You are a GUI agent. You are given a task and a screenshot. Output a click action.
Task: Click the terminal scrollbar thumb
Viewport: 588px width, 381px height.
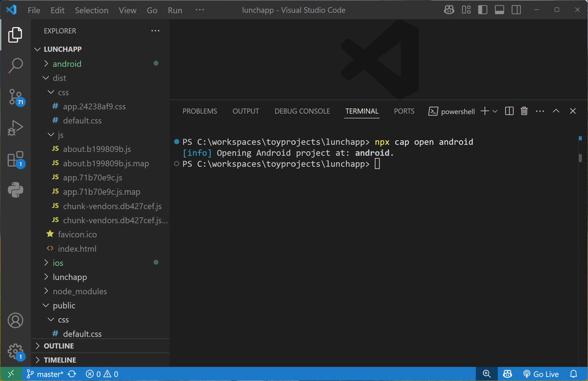tap(580, 158)
